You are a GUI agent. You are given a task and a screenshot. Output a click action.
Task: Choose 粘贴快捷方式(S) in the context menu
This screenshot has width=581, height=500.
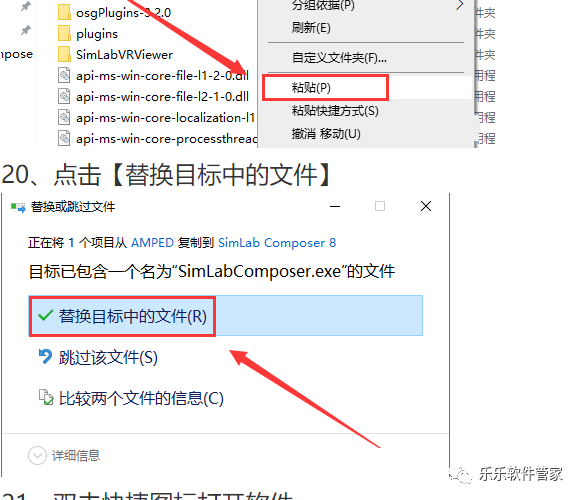click(335, 110)
